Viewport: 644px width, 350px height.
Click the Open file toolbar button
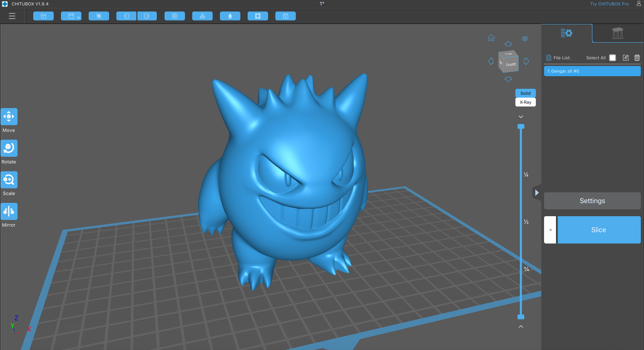pos(43,16)
